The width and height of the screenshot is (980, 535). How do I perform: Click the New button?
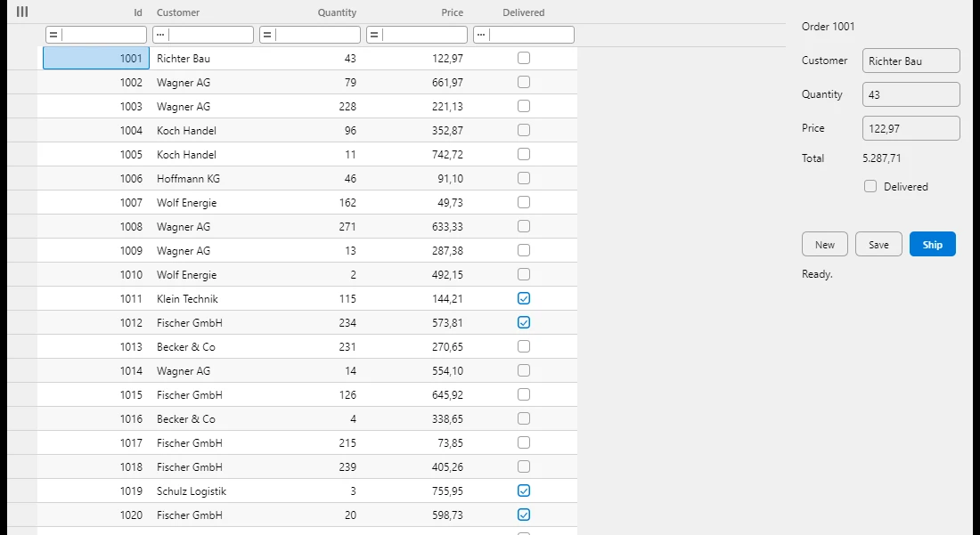tap(824, 244)
